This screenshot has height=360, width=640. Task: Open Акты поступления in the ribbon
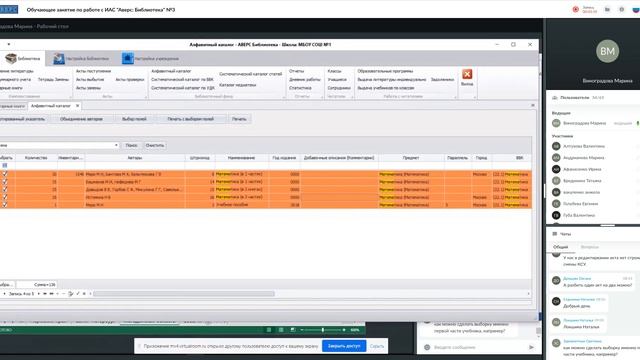[x=93, y=71]
